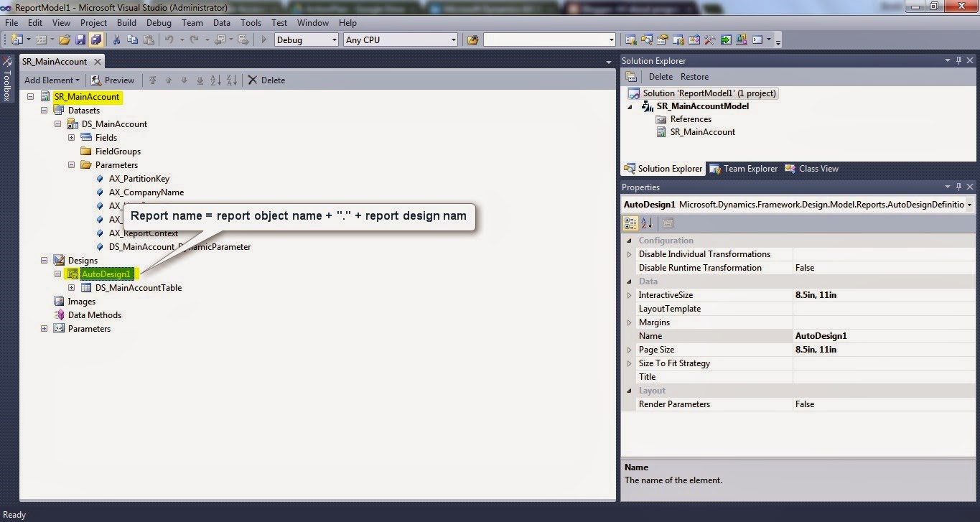Image resolution: width=980 pixels, height=522 pixels.
Task: Open the Build menu
Action: (126, 22)
